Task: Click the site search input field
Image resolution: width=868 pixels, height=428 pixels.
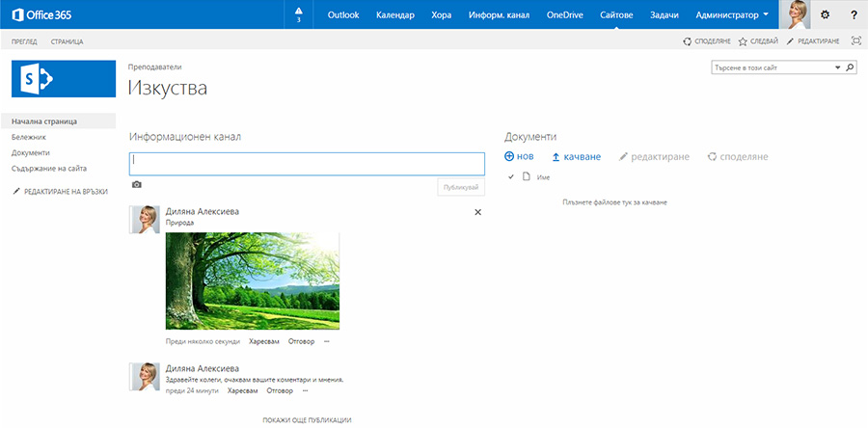Action: (x=772, y=67)
